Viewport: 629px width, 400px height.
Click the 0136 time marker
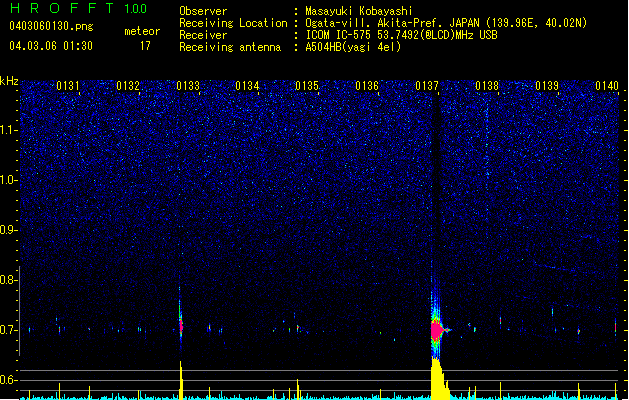point(367,86)
